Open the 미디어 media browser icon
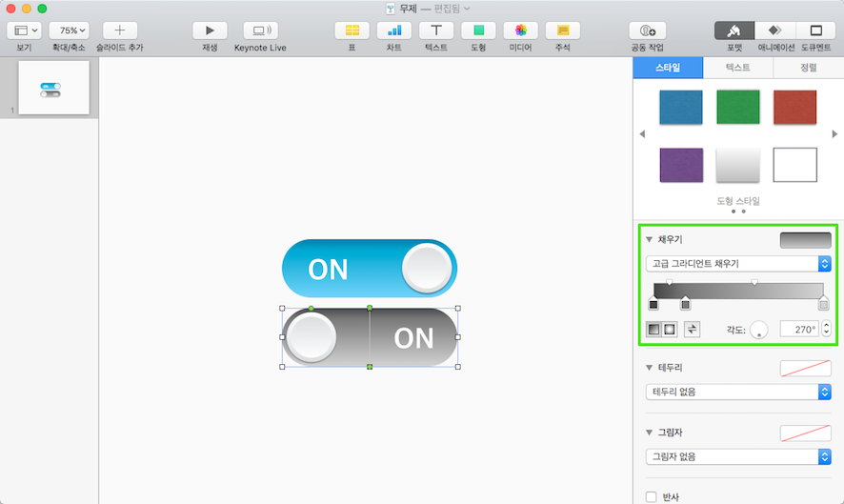 [520, 30]
